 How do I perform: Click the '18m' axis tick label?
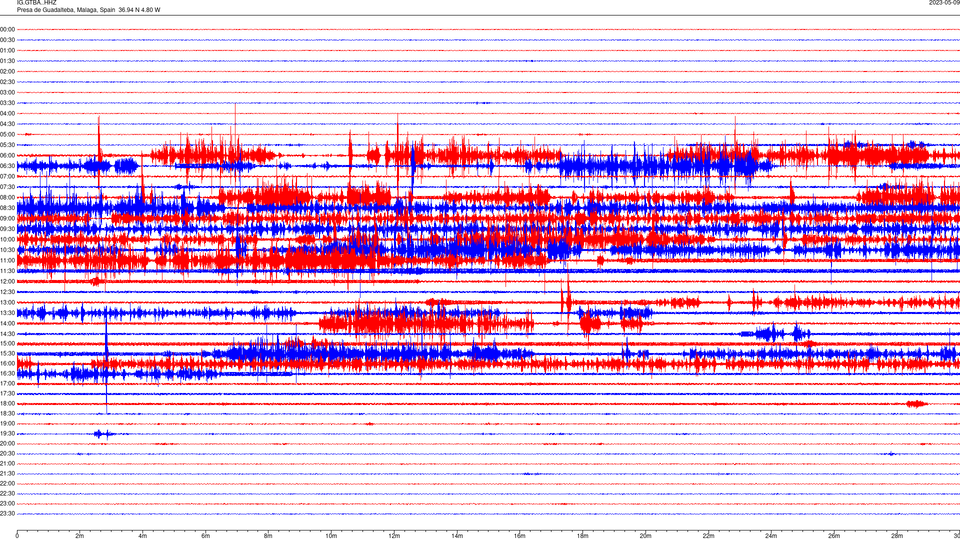(583, 536)
